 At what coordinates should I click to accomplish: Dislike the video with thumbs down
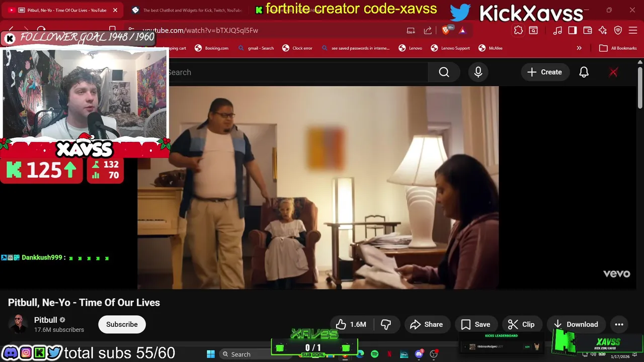pyautogui.click(x=386, y=324)
